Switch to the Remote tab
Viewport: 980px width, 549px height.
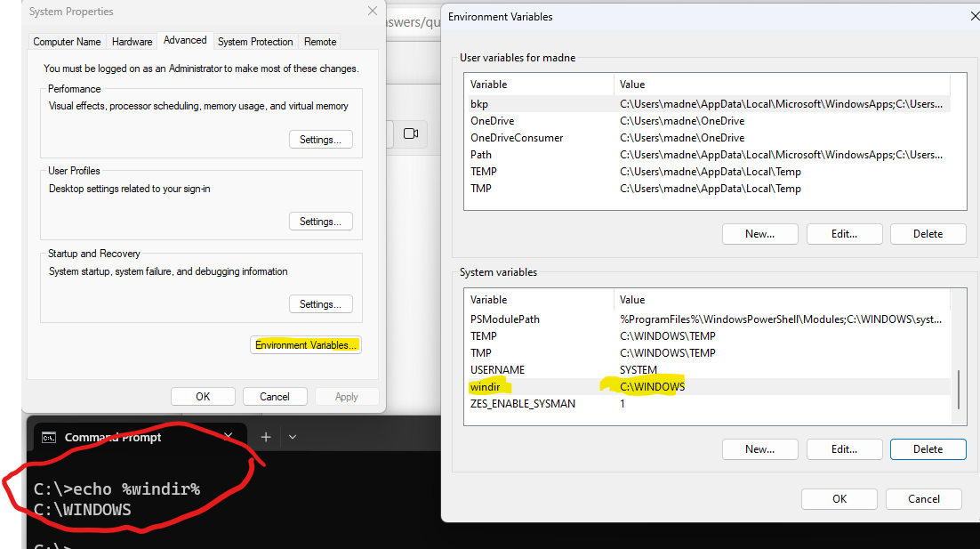319,41
